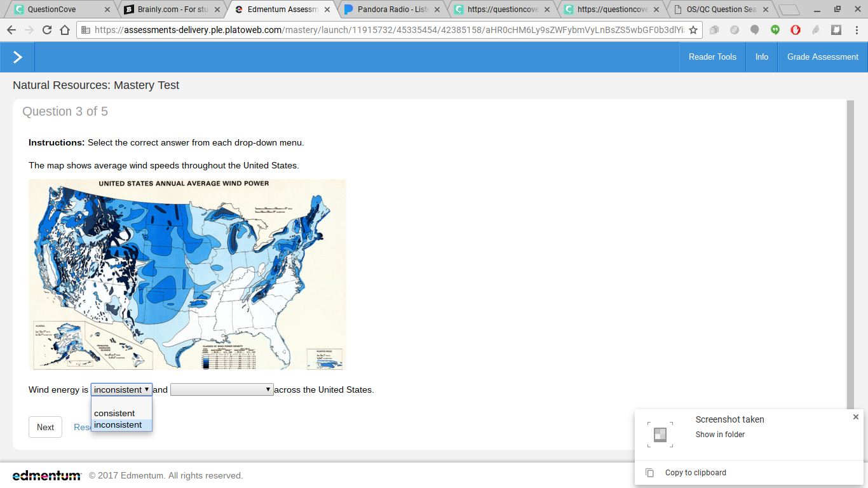
Task: Open Hangouts extension icon in toolbar
Action: [775, 30]
